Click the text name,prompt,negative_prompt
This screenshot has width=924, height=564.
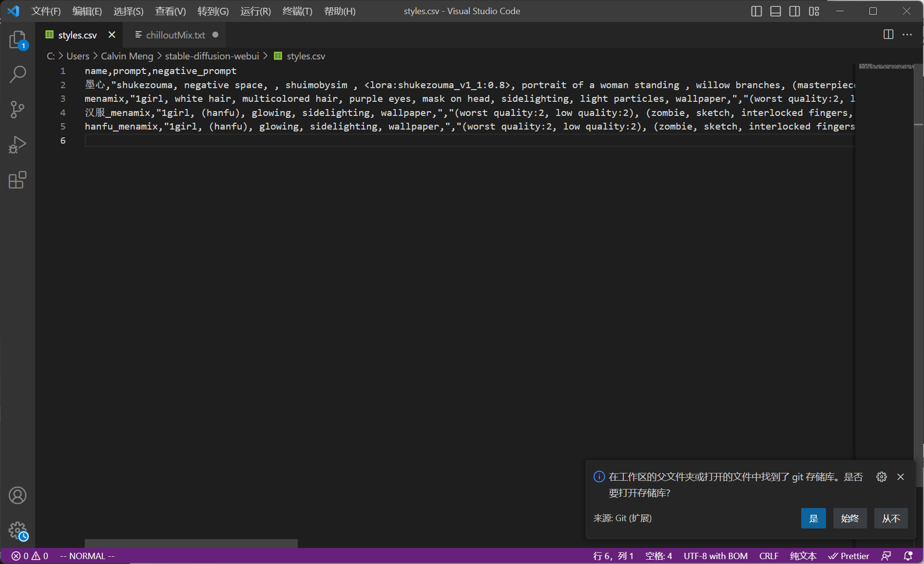(160, 71)
